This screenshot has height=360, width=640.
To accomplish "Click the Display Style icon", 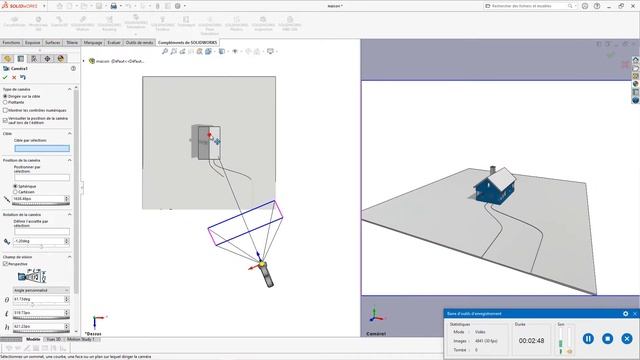I will coord(221,51).
